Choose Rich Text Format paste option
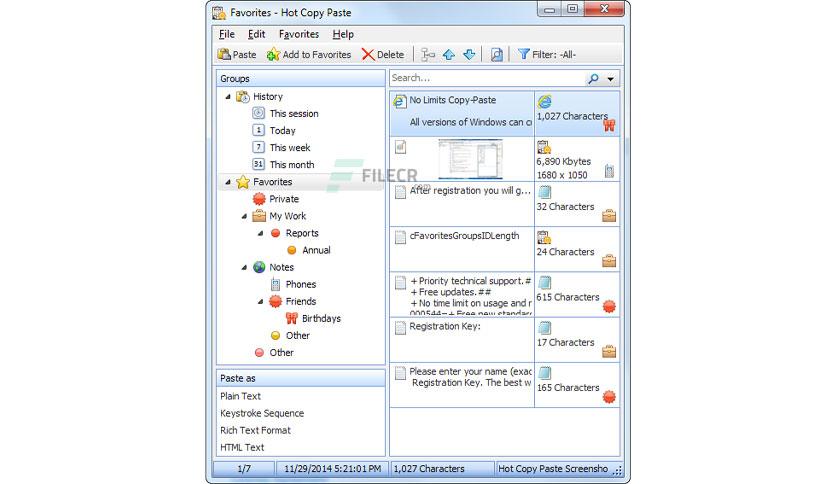Viewport: 836px width, 484px height. tap(255, 430)
